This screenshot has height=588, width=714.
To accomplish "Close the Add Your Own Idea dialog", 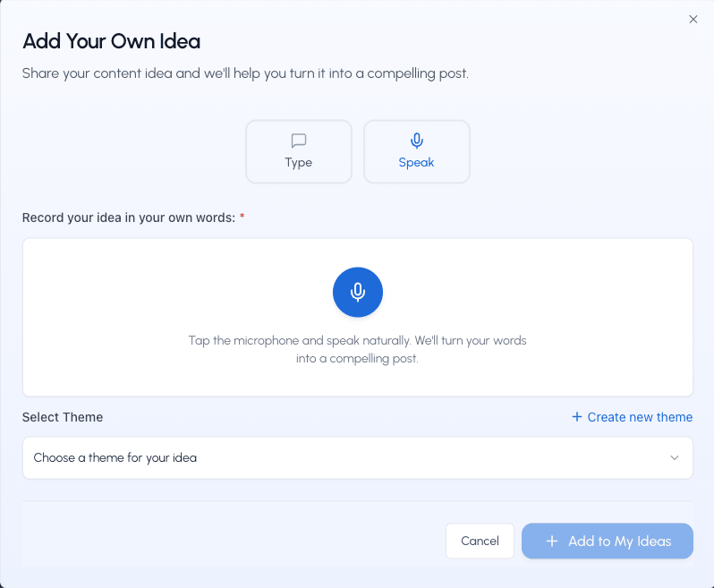I will click(693, 19).
